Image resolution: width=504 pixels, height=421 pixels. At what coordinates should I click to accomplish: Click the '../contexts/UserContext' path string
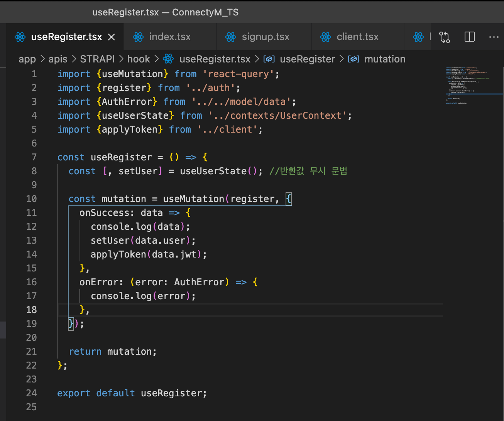(277, 116)
